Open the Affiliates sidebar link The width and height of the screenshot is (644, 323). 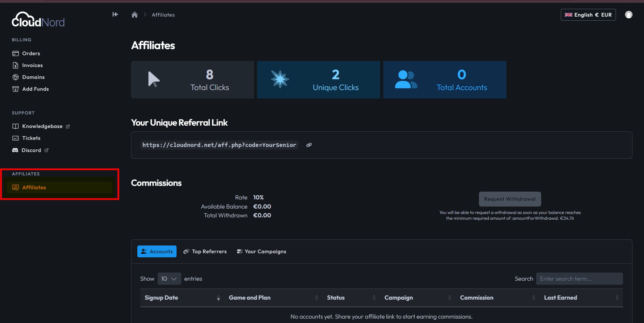click(x=60, y=187)
